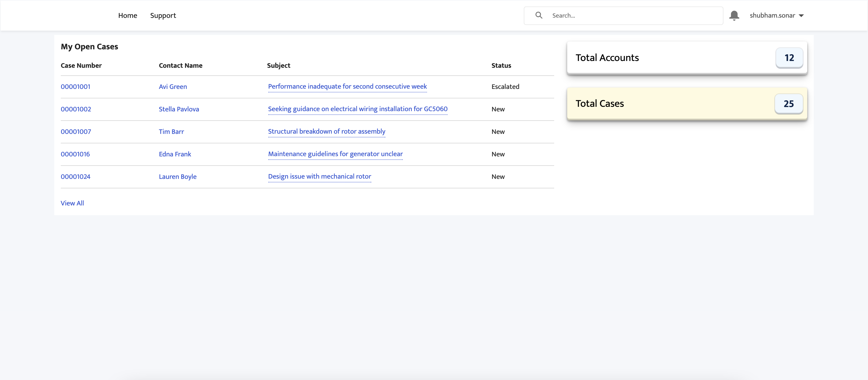Click the 25 cases count badge
Viewport: 868px width, 380px height.
tap(789, 104)
